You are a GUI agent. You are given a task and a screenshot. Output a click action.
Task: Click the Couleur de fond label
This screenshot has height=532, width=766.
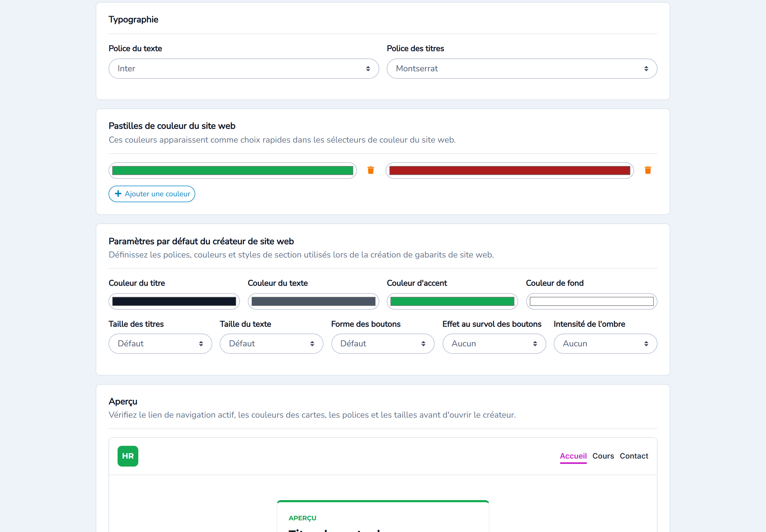pyautogui.click(x=555, y=283)
